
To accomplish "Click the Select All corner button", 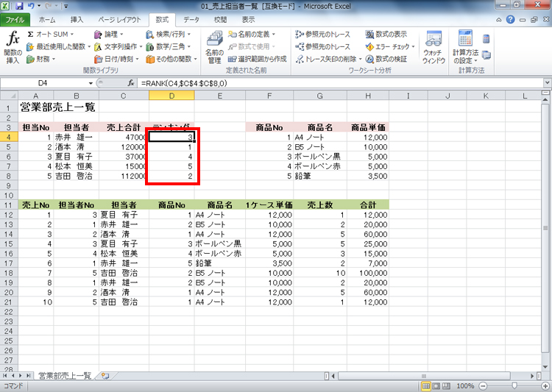I will 9,96.
